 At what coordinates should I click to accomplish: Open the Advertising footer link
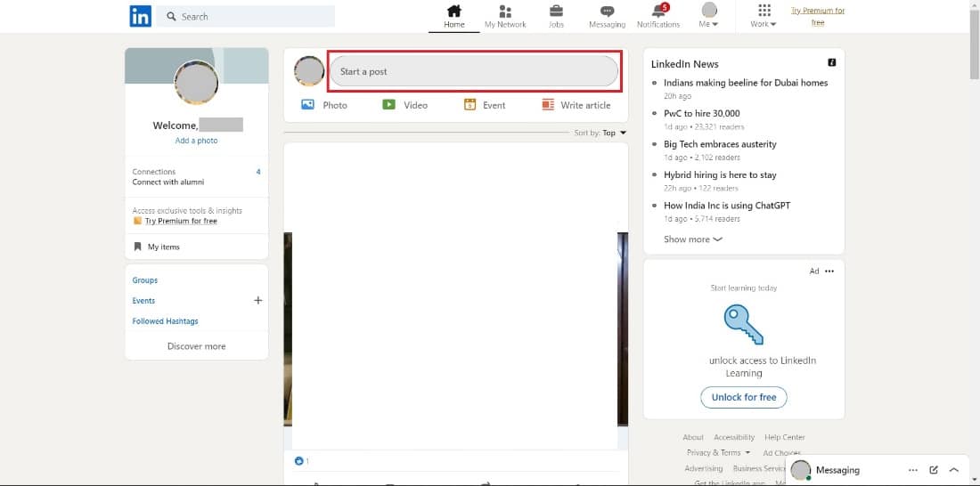click(x=704, y=468)
